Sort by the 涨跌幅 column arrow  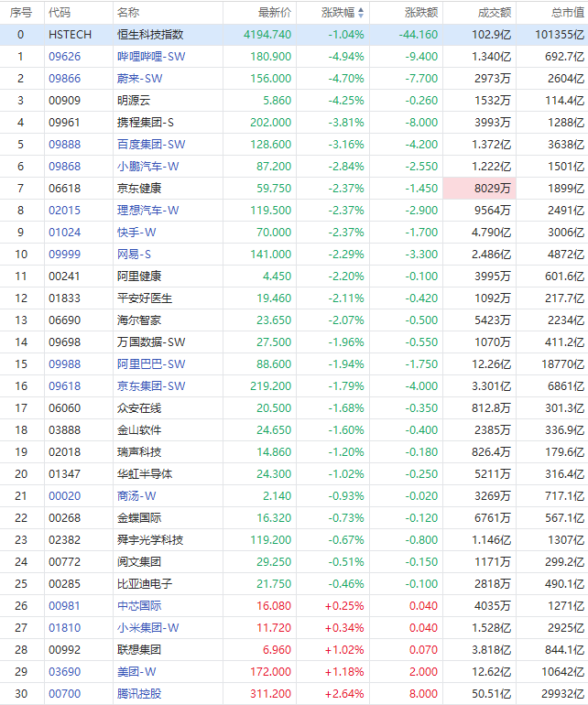pos(361,13)
